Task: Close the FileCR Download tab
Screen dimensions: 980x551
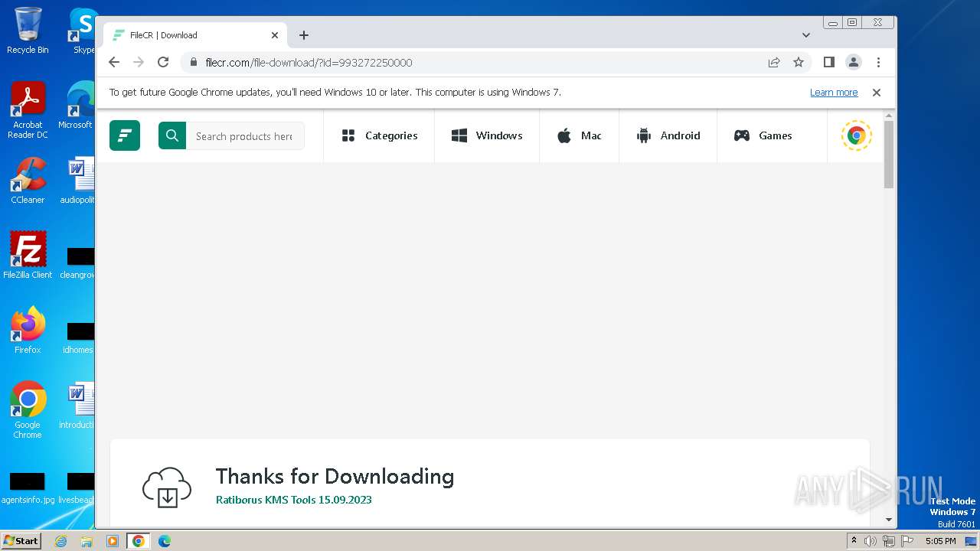Action: tap(275, 35)
